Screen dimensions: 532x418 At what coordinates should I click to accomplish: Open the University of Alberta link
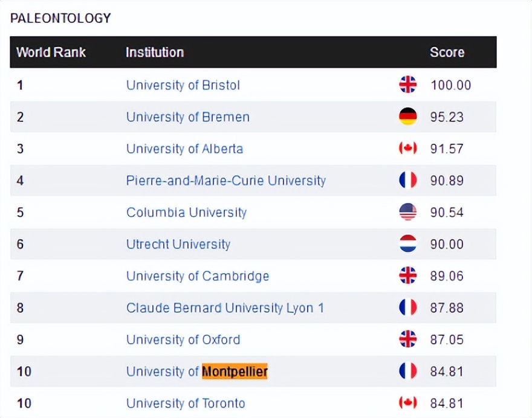tap(184, 149)
